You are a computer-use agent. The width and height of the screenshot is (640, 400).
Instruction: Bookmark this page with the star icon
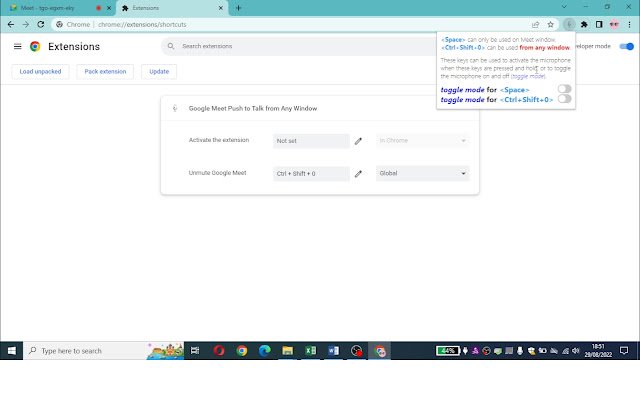[x=551, y=24]
